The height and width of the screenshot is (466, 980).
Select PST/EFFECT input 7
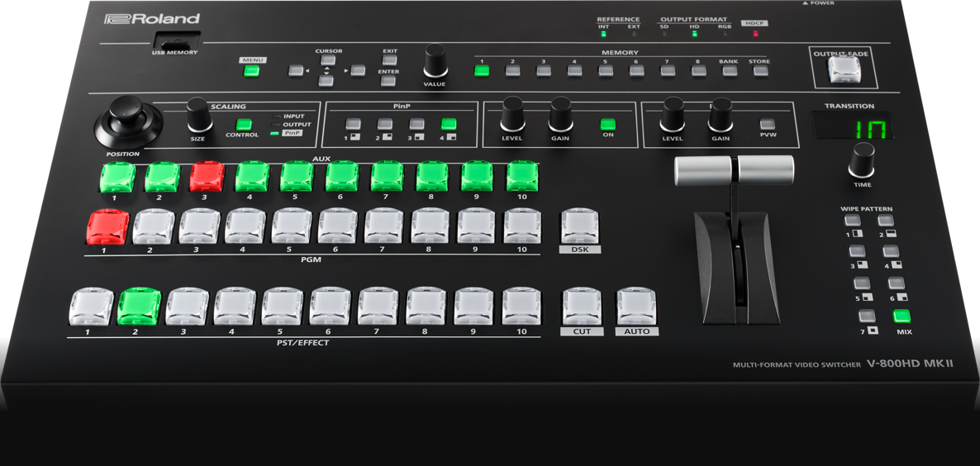point(378,306)
